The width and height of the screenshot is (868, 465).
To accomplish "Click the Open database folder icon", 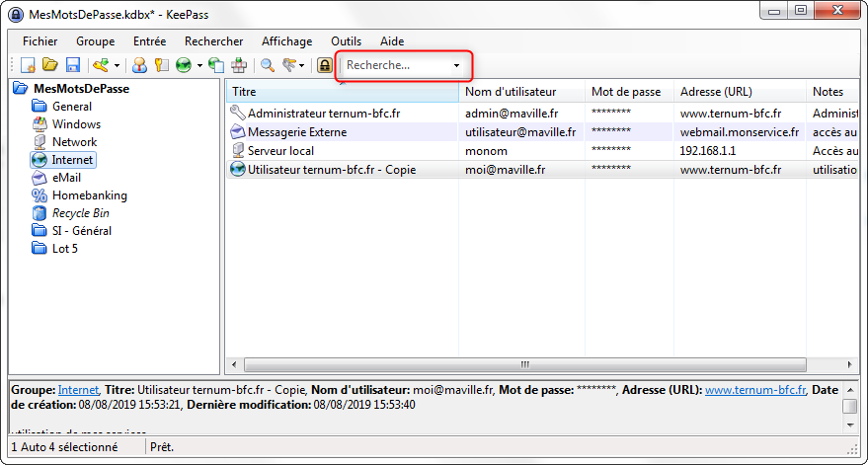I will [50, 66].
